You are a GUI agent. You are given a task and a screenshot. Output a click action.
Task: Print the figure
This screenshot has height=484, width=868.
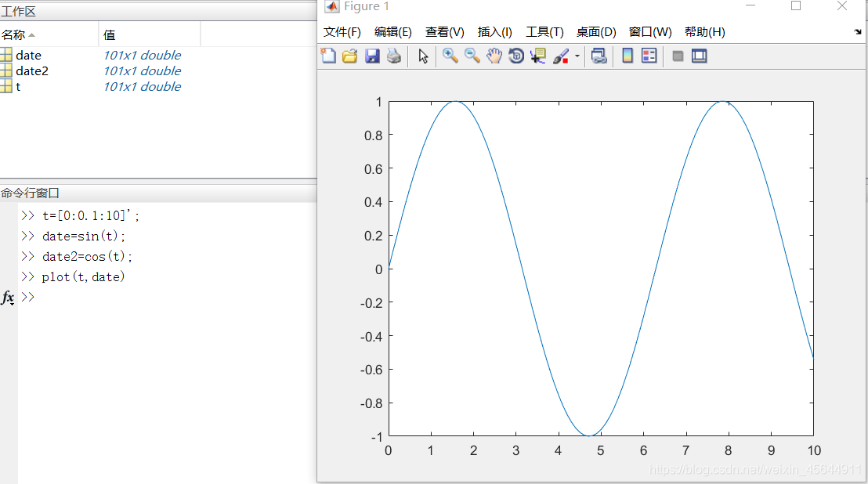tap(394, 56)
